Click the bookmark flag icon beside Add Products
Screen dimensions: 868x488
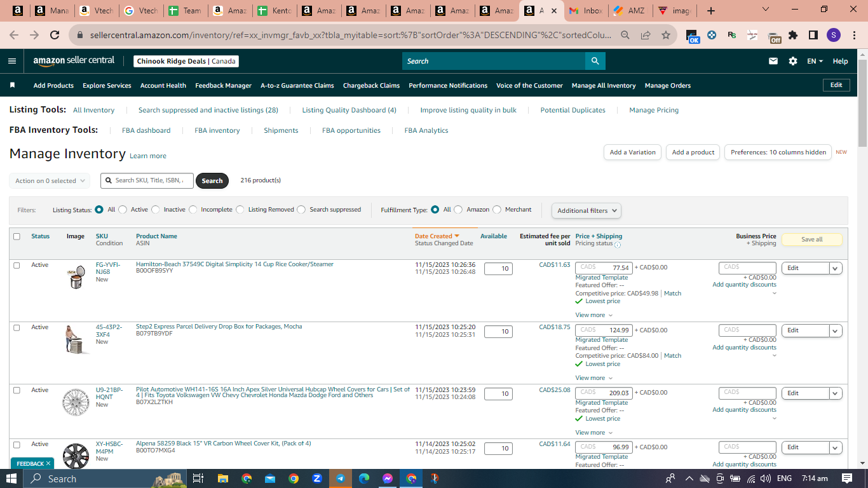pos(12,85)
